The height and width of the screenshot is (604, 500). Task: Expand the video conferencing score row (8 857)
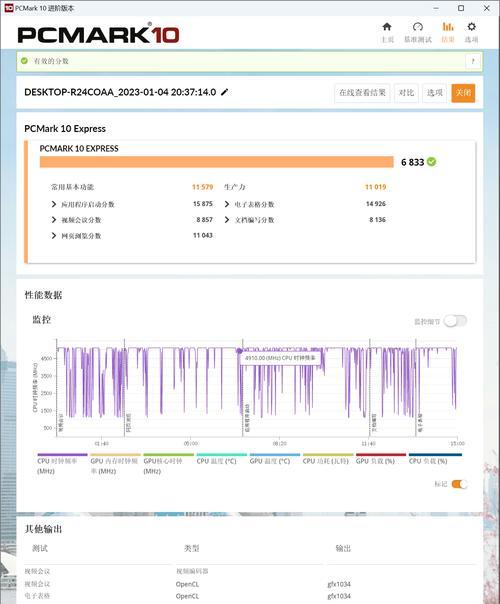(x=54, y=220)
